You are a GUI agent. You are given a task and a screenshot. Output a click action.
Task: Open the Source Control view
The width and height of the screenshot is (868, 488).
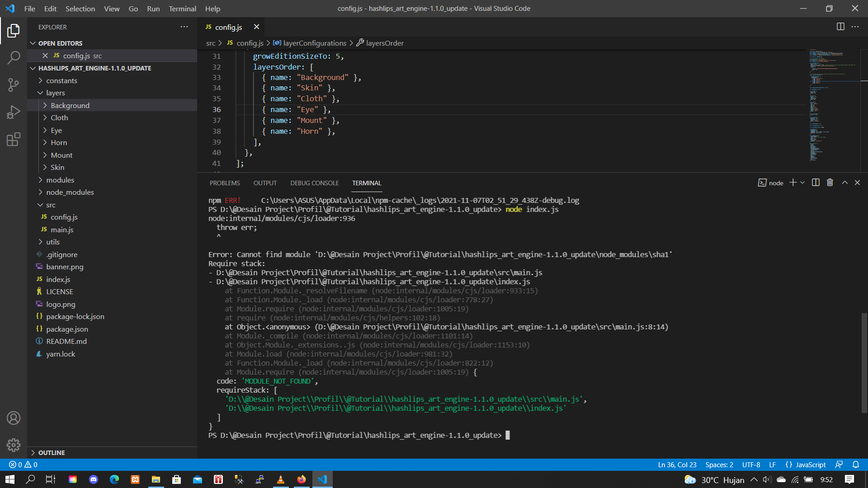point(14,85)
